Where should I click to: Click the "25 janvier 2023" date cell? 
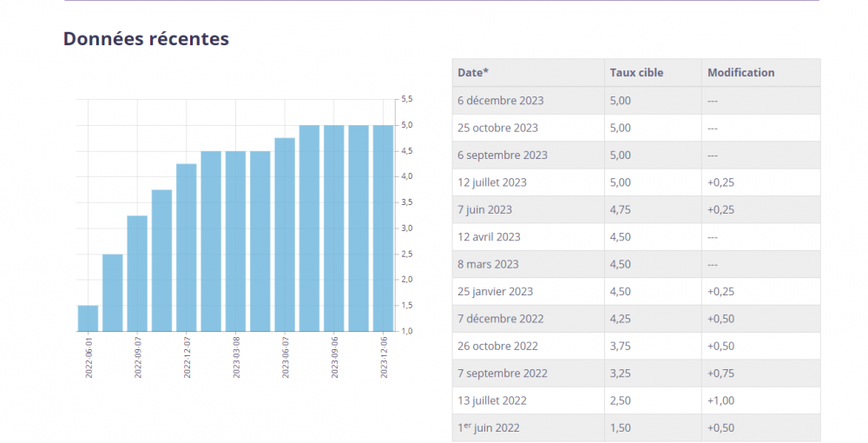pos(495,292)
